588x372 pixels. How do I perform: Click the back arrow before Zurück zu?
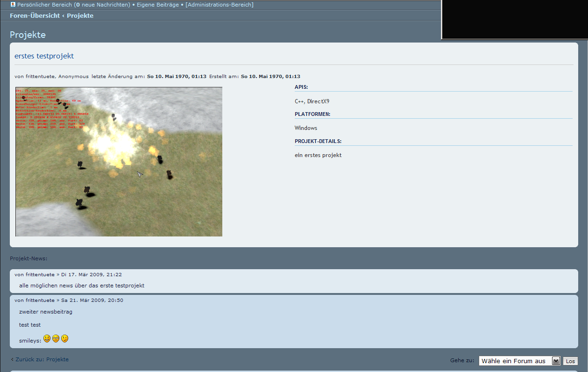point(12,359)
